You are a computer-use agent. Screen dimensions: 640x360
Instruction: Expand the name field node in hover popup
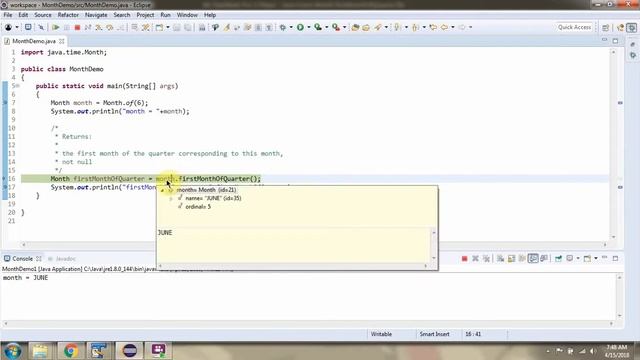(x=171, y=198)
